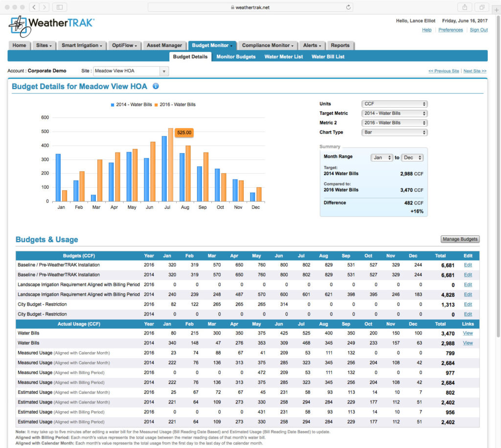Open the Compliance Monitor menu
The height and width of the screenshot is (448, 501).
tap(268, 45)
